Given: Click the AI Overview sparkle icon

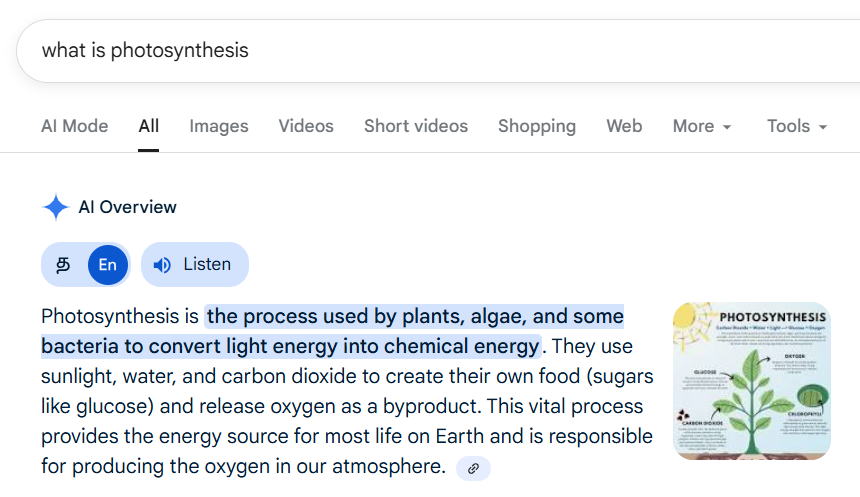Looking at the screenshot, I should [55, 208].
